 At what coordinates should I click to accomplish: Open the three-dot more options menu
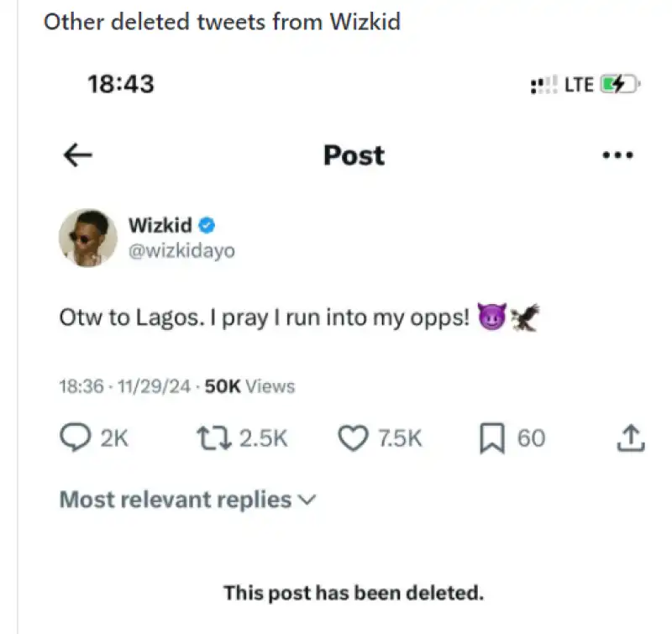617,155
